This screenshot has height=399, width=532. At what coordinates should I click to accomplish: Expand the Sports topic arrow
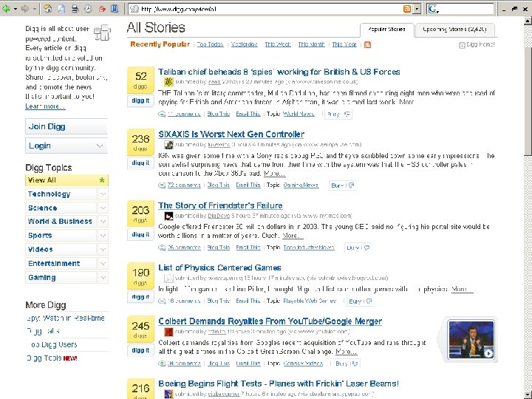click(x=103, y=236)
